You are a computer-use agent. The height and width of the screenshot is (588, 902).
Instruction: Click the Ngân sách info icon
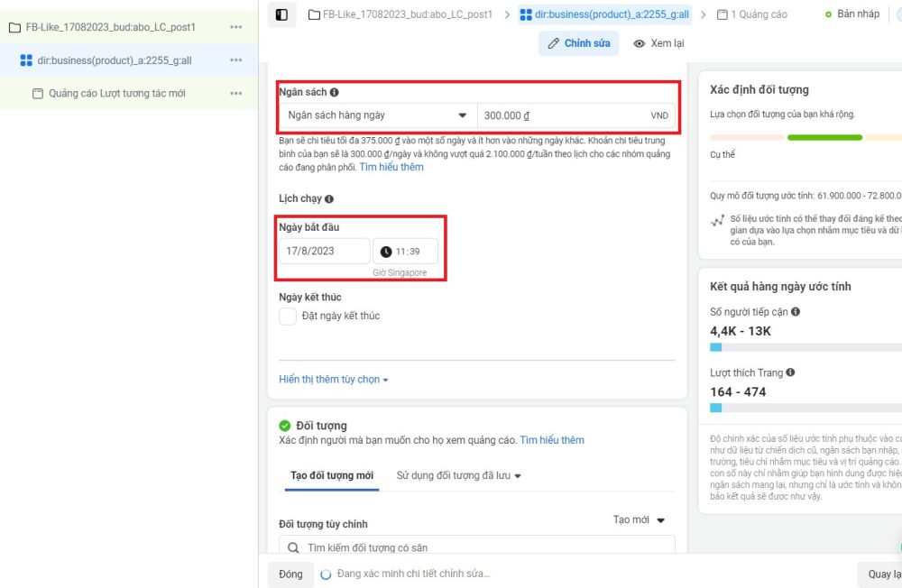(x=335, y=92)
